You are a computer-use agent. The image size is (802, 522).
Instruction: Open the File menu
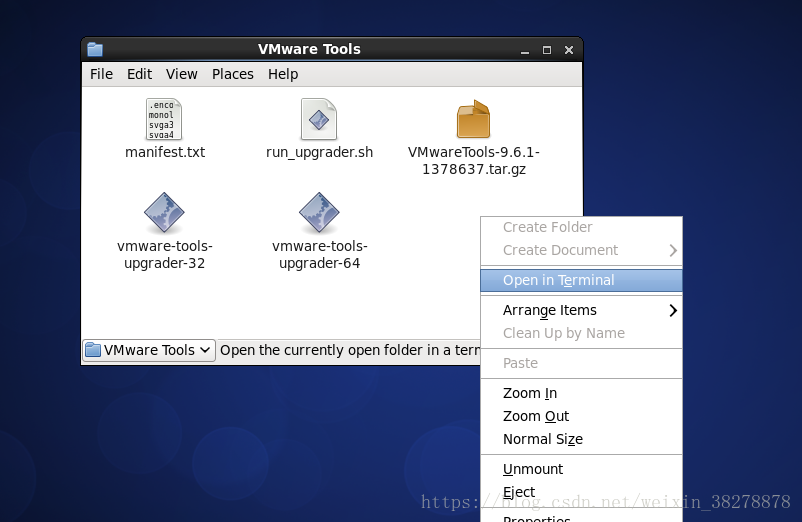point(101,74)
